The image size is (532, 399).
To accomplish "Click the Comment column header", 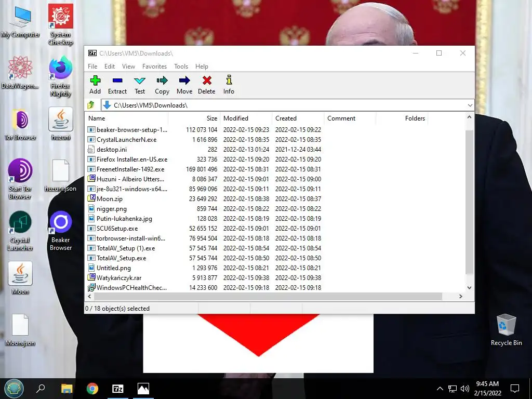I will click(x=350, y=118).
